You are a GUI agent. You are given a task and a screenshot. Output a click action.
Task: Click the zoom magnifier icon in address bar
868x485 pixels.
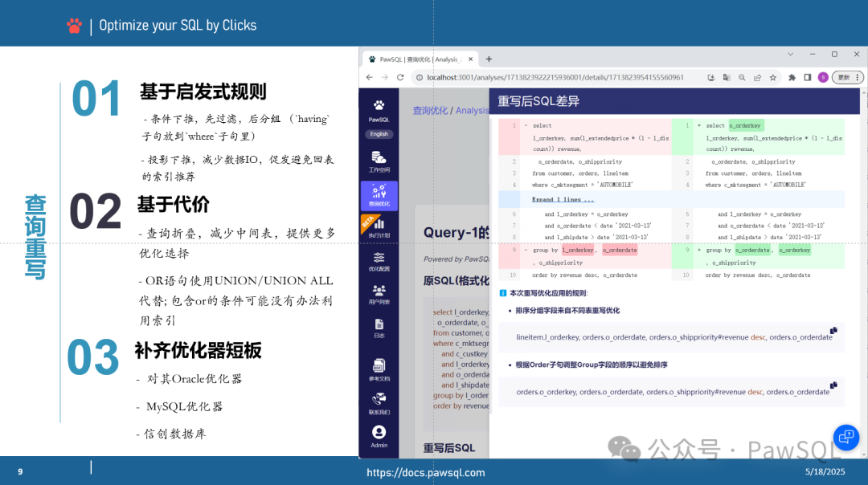click(x=742, y=77)
